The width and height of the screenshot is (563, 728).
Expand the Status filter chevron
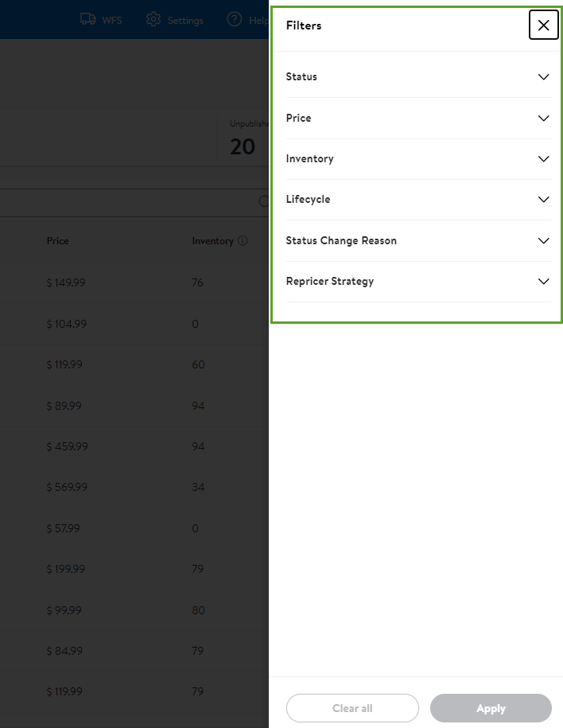point(543,76)
